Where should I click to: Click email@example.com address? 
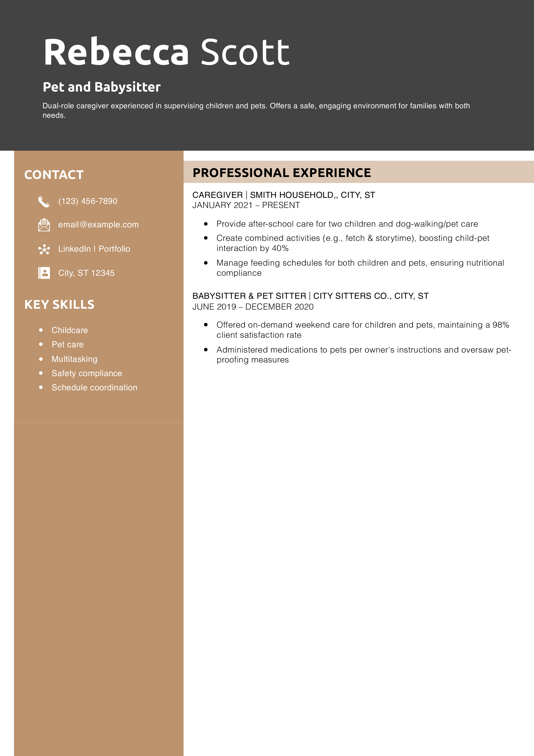[98, 225]
